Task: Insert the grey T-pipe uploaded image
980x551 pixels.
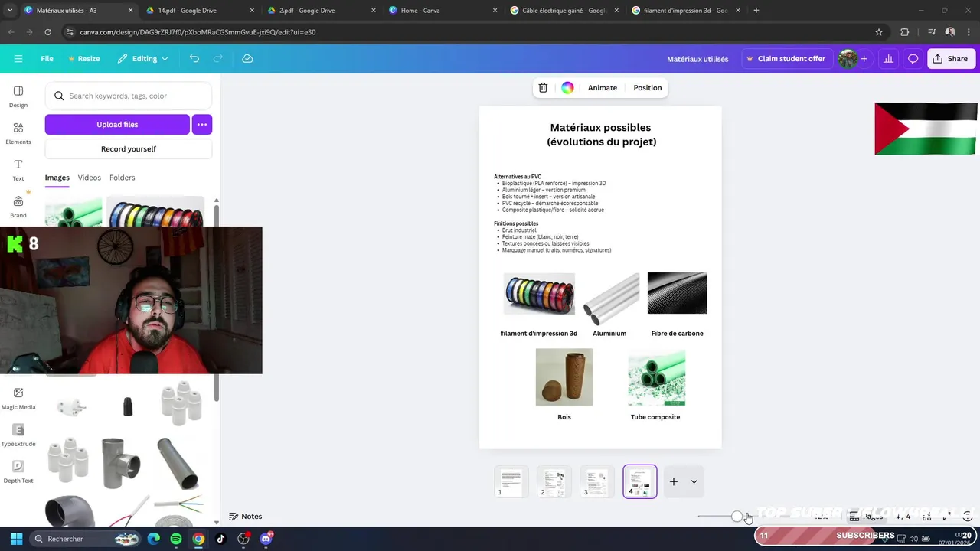Action: 121,462
